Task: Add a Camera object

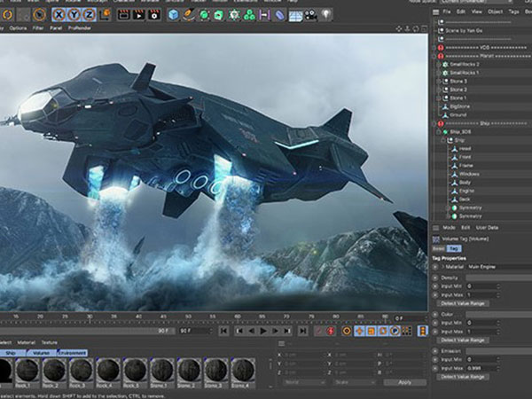Action: (x=310, y=14)
